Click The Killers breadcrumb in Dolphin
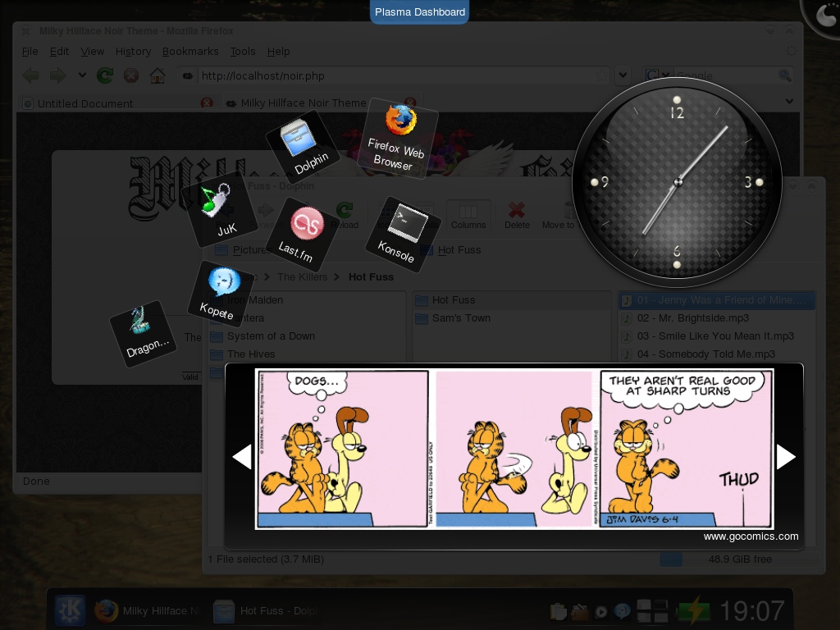840x630 pixels. (x=302, y=277)
